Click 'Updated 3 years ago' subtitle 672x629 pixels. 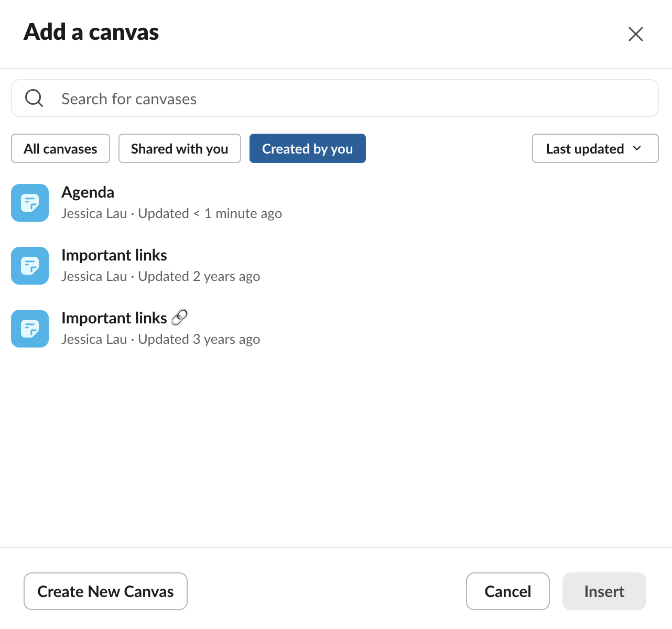[x=199, y=339]
